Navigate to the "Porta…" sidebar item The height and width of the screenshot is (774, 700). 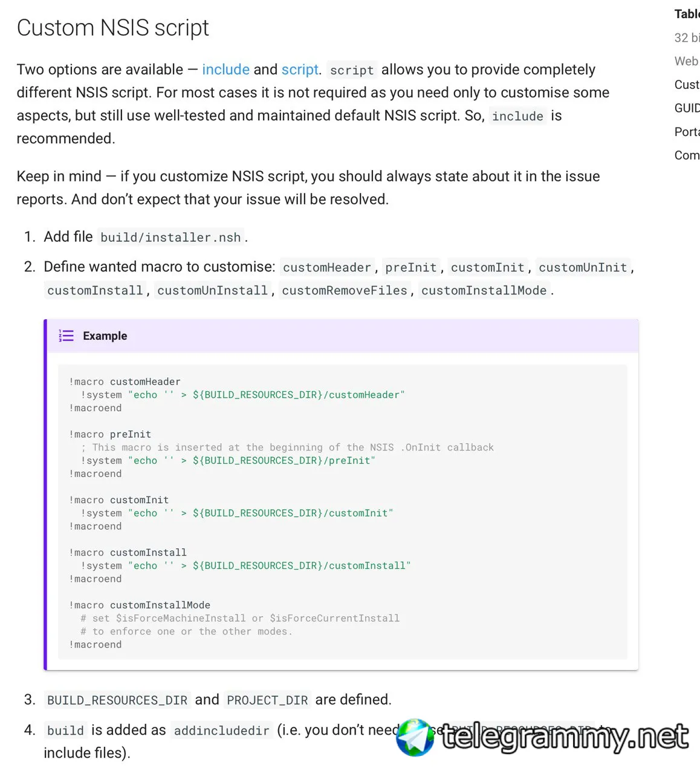(x=687, y=132)
